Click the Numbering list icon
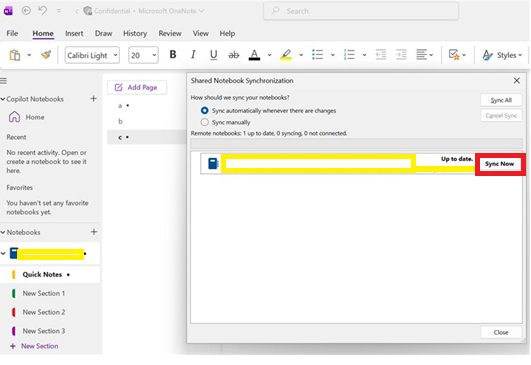 pos(349,55)
